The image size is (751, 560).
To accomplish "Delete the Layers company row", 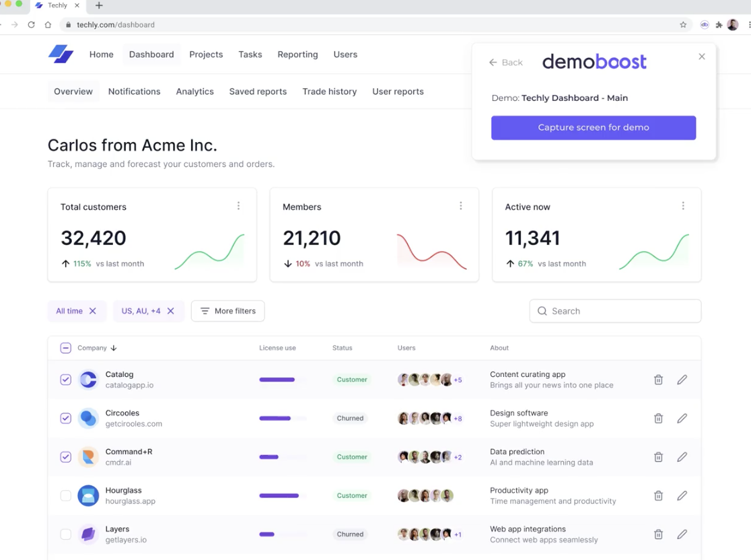I will coord(659,534).
